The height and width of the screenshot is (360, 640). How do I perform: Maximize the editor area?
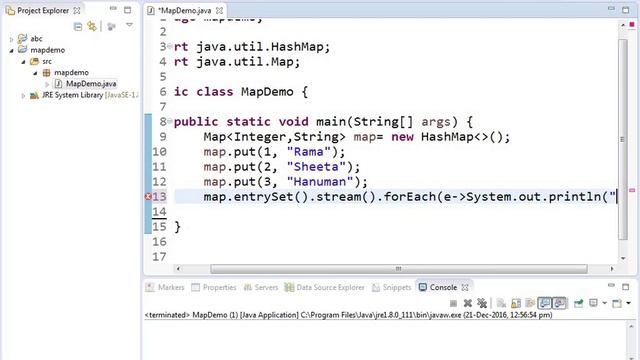(626, 10)
